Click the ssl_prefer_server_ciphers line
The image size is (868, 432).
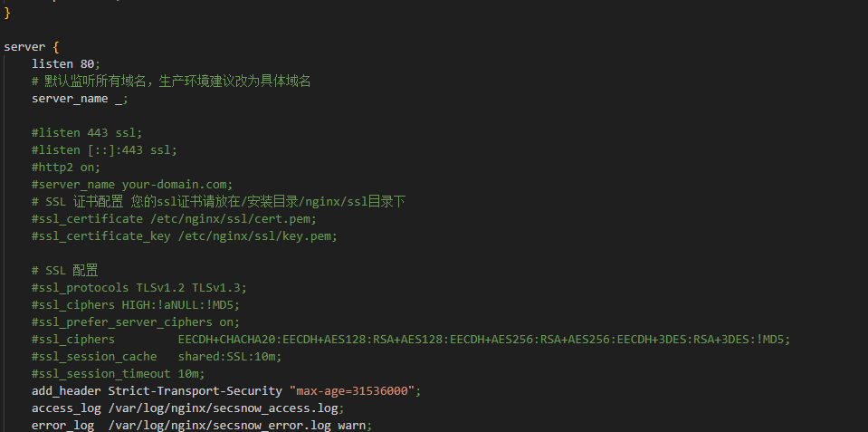[136, 322]
